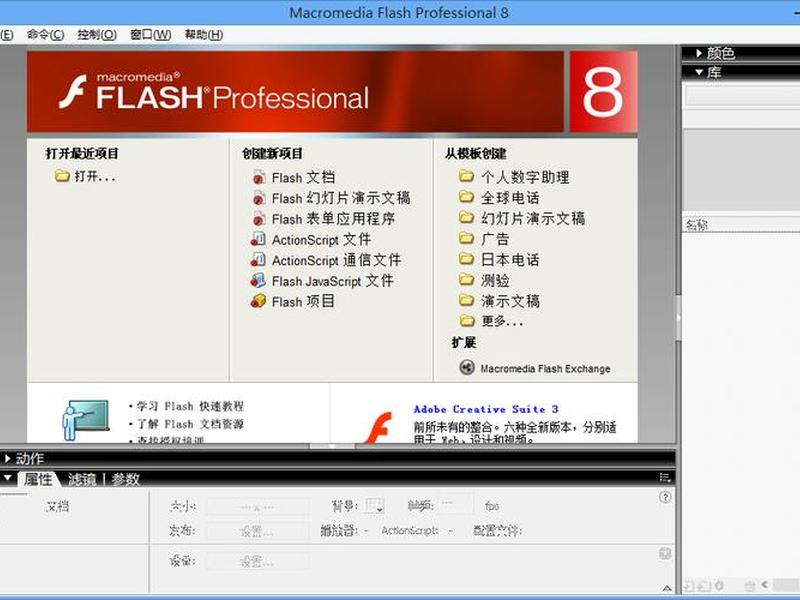
Task: Click the folder icon beside 打开...
Action: 62,176
